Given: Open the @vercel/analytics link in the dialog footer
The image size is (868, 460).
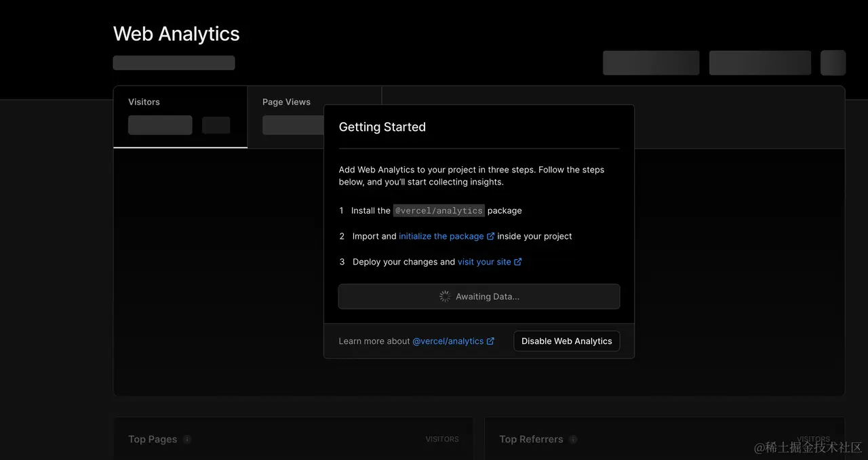Looking at the screenshot, I should pyautogui.click(x=448, y=341).
